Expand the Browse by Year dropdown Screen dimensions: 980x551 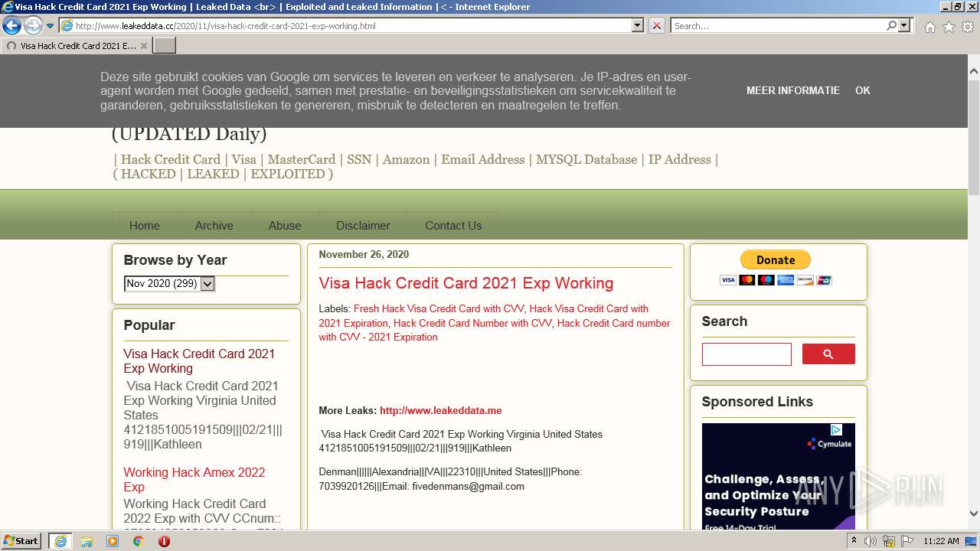pos(169,284)
